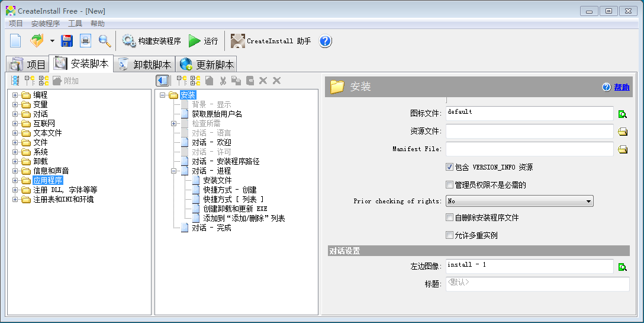Switch to the 卸载脚本 tab

click(144, 65)
